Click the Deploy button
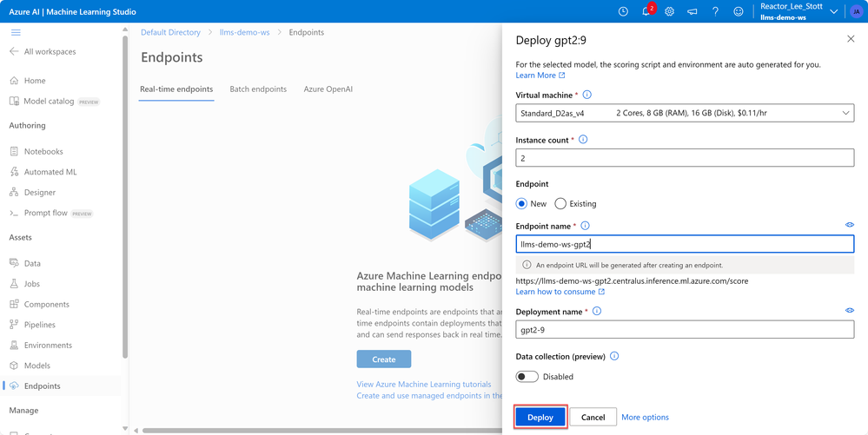This screenshot has height=435, width=868. coord(540,418)
